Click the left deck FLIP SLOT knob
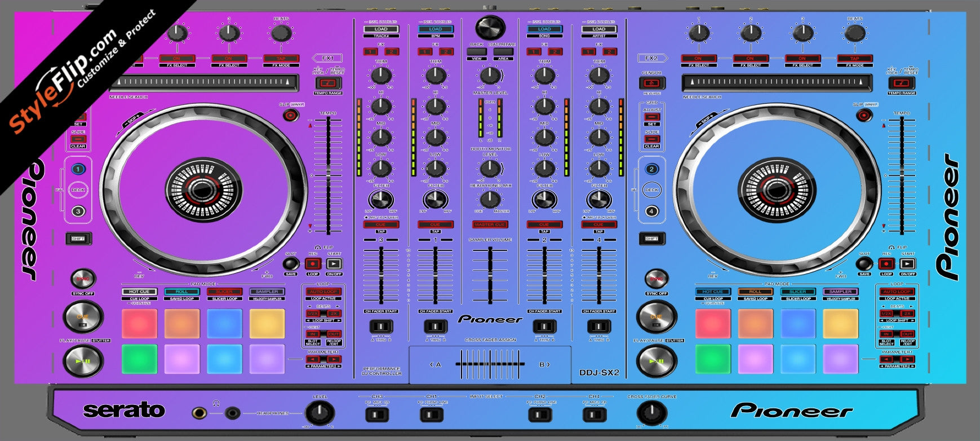 290,263
